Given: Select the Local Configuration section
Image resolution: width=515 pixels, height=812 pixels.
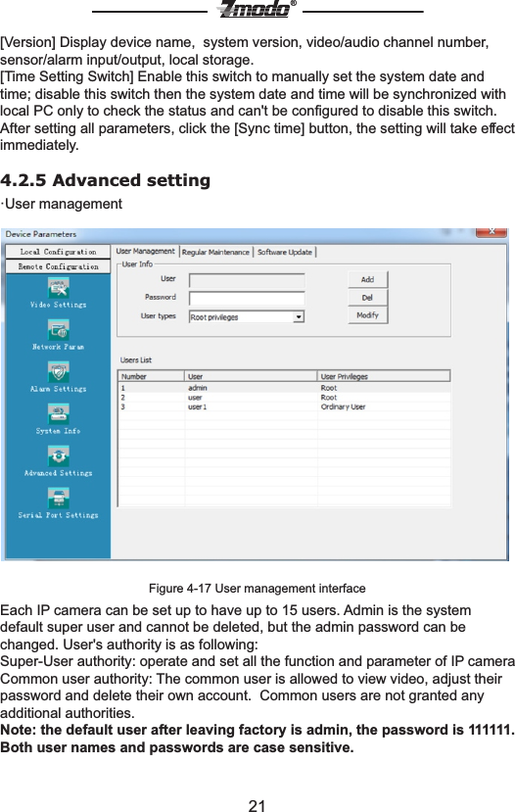Looking at the screenshot, I should pos(58,252).
